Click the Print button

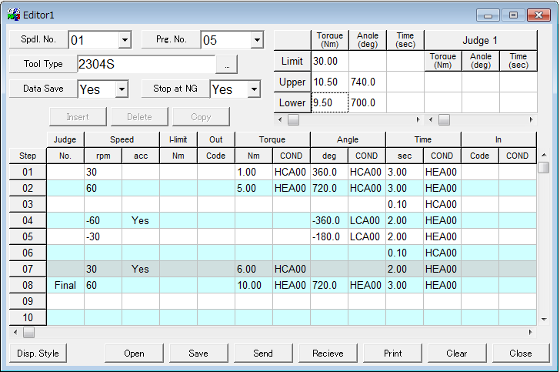392,353
